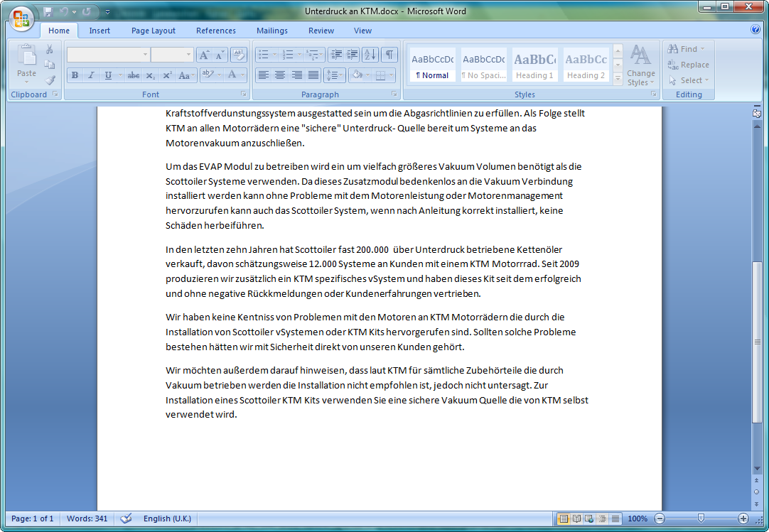
Task: Toggle Show/Hide paragraph marks
Action: [x=389, y=55]
